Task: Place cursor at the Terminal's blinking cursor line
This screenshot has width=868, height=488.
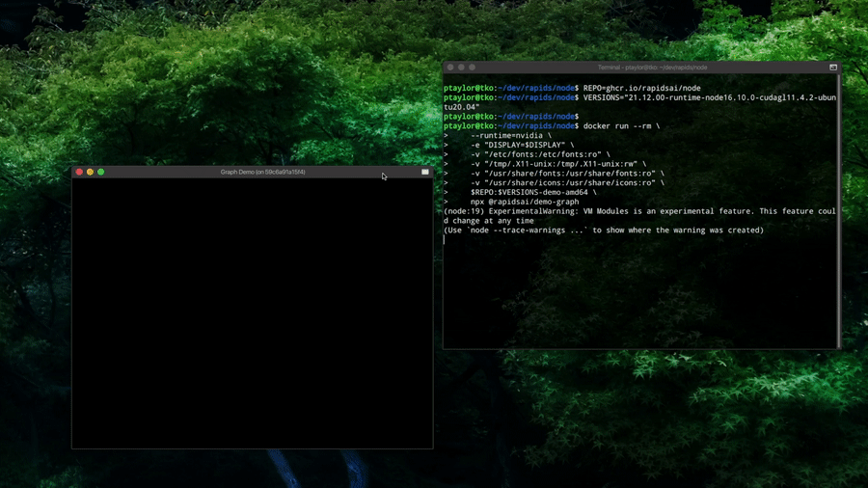Action: pyautogui.click(x=445, y=239)
